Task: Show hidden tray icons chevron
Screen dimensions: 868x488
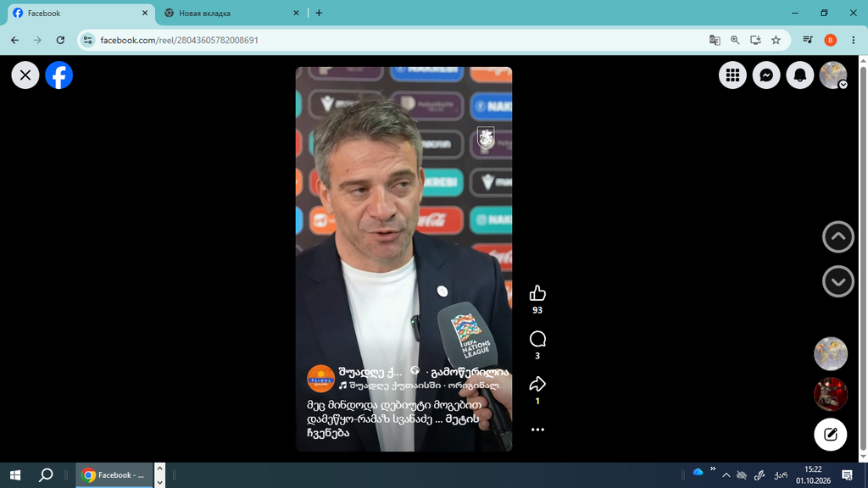Action: (x=726, y=475)
